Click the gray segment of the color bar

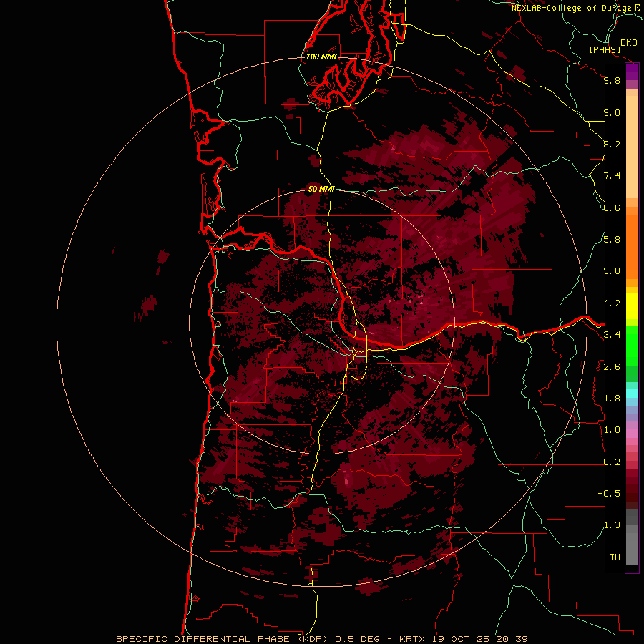(632, 538)
